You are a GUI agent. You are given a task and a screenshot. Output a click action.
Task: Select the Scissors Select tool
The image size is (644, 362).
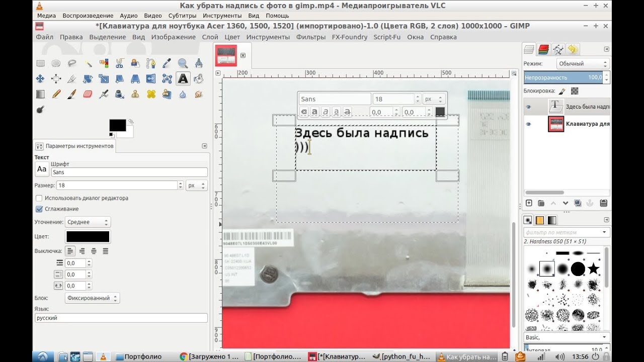pyautogui.click(x=120, y=63)
